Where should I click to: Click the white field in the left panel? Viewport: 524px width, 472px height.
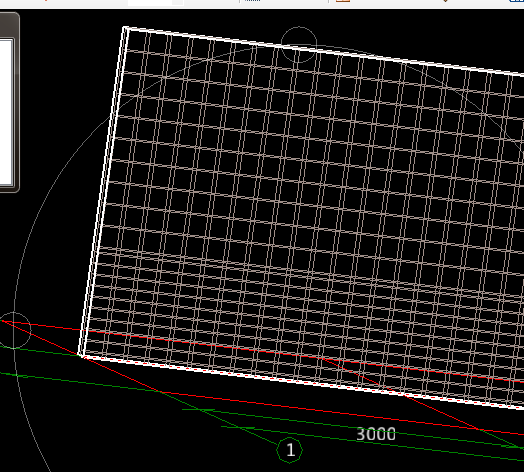(x=6, y=112)
